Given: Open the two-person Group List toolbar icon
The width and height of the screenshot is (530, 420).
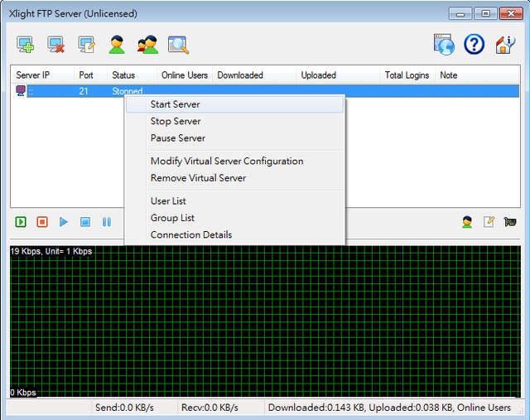Looking at the screenshot, I should (x=147, y=45).
